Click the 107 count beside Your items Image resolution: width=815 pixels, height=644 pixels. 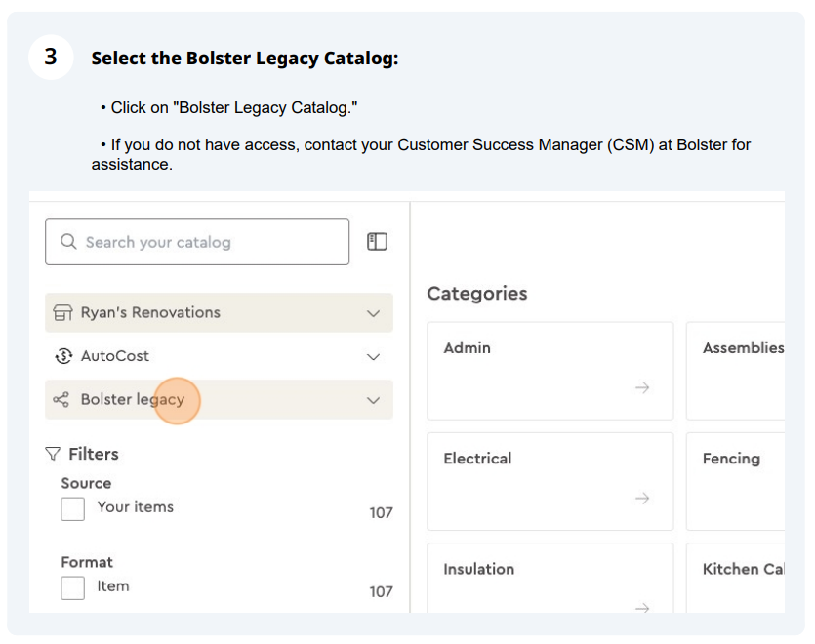[381, 513]
